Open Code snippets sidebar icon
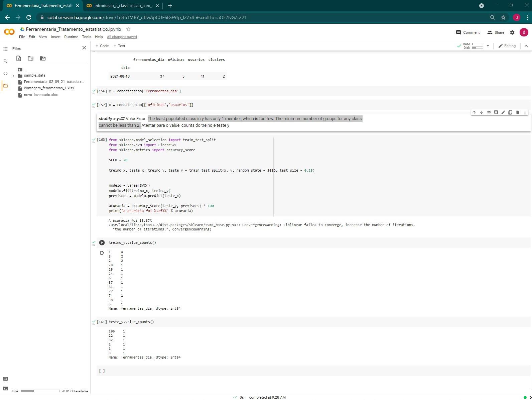 point(5,74)
